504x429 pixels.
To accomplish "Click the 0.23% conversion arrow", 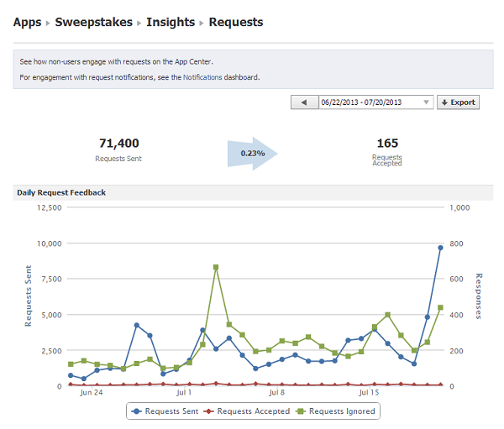I will pyautogui.click(x=252, y=154).
